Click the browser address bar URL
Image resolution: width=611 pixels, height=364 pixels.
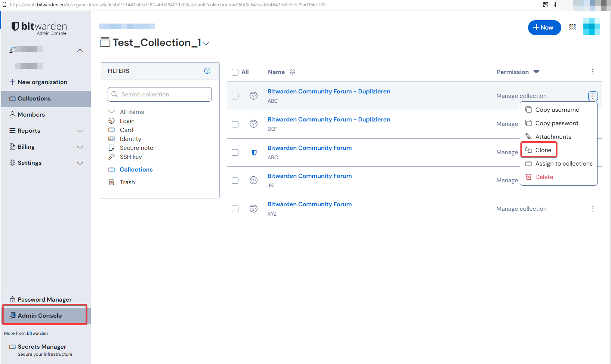tap(167, 4)
